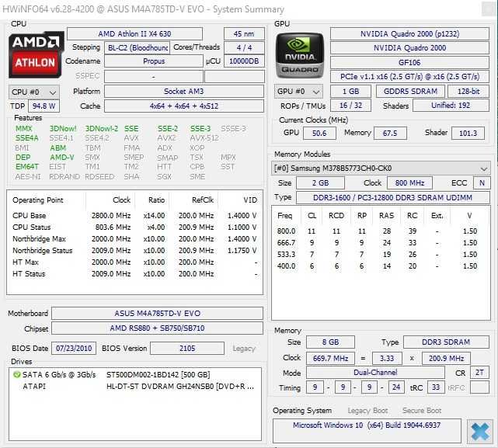
Task: Click the ROPs / TMUs 16 / 32 field
Action: [x=350, y=106]
